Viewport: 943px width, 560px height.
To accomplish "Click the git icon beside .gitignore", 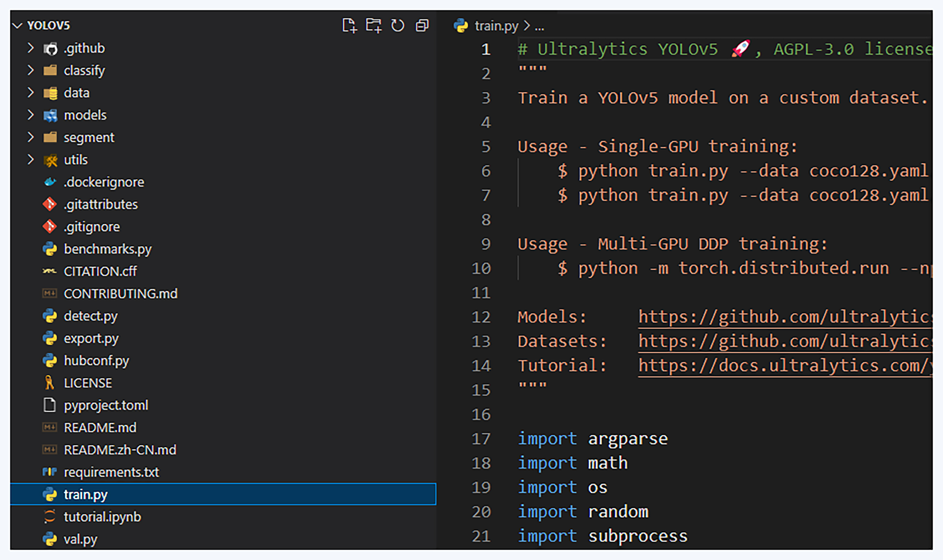I will tap(49, 227).
